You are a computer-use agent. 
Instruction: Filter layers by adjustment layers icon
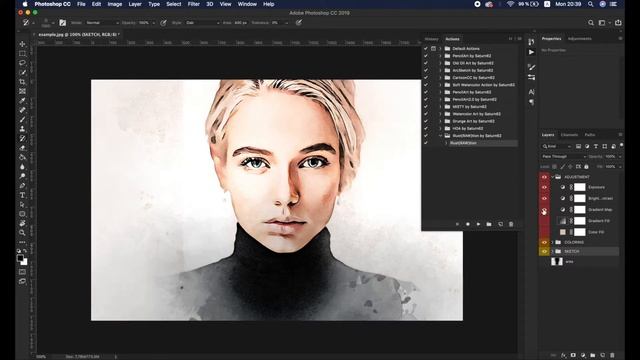click(x=587, y=146)
